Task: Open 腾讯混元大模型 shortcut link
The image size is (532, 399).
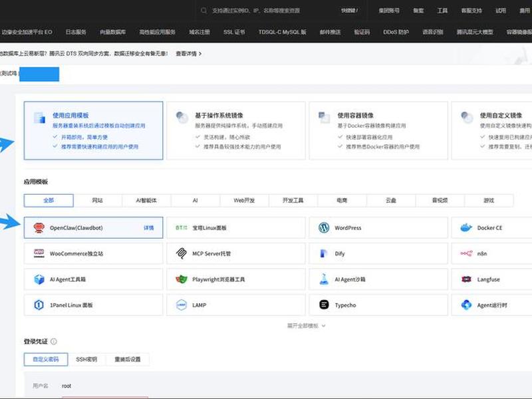Action: coord(475,32)
